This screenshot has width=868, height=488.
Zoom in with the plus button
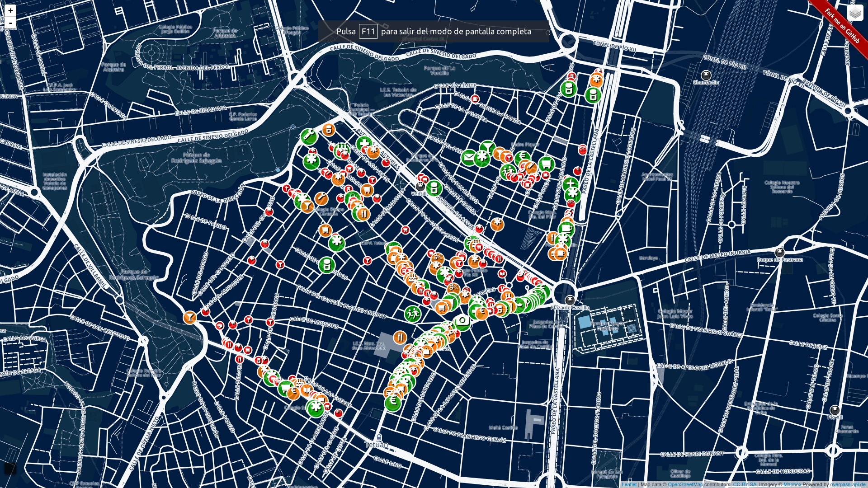point(10,10)
